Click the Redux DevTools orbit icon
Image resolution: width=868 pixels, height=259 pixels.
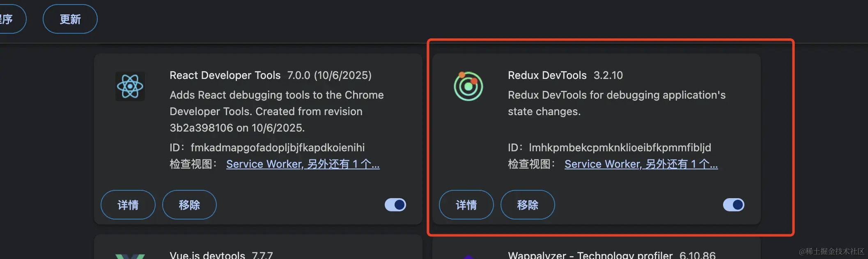click(x=468, y=86)
